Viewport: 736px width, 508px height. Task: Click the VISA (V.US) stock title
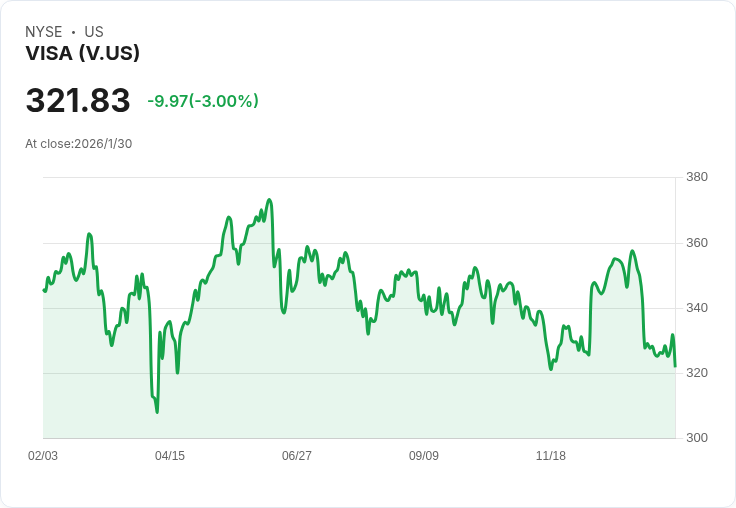click(x=82, y=53)
